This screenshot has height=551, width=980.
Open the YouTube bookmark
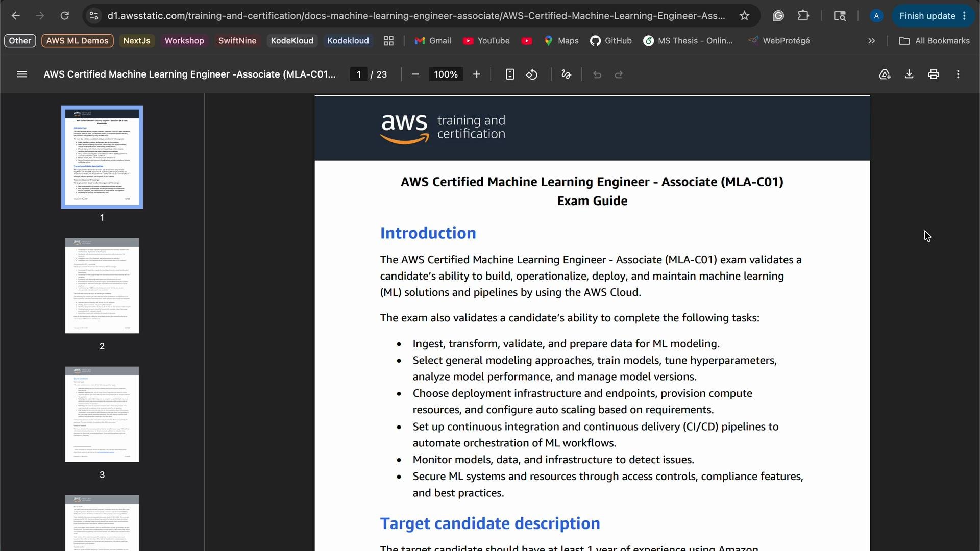coord(486,41)
